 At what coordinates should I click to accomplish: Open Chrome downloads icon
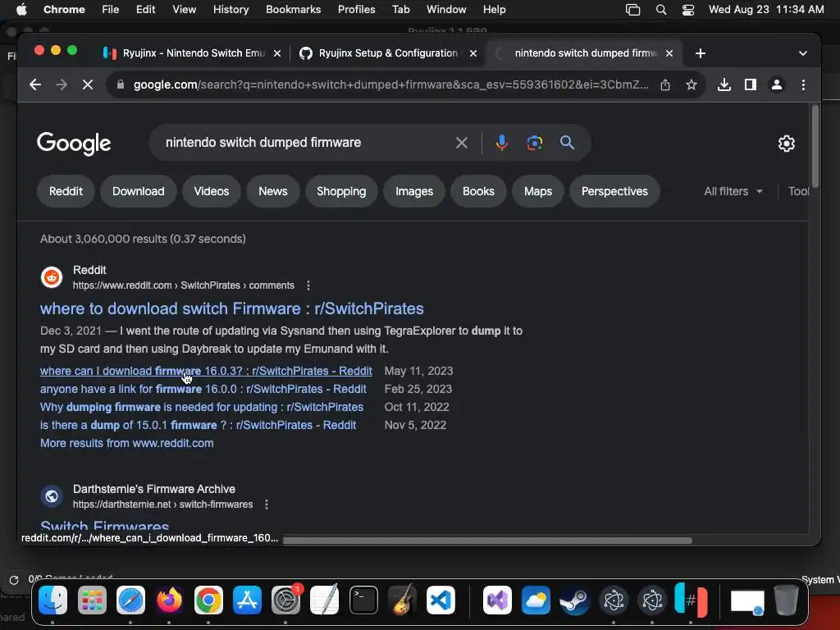[x=724, y=84]
